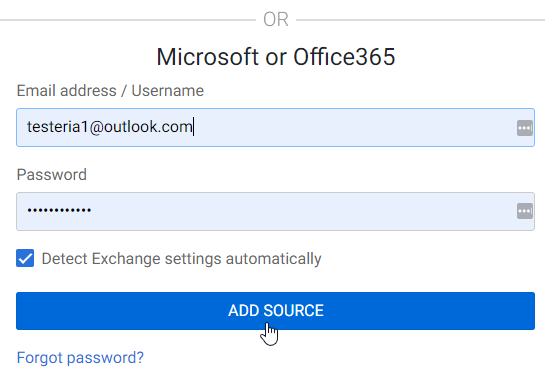Open the Forgot password? link
The width and height of the screenshot is (545, 371).
[80, 358]
